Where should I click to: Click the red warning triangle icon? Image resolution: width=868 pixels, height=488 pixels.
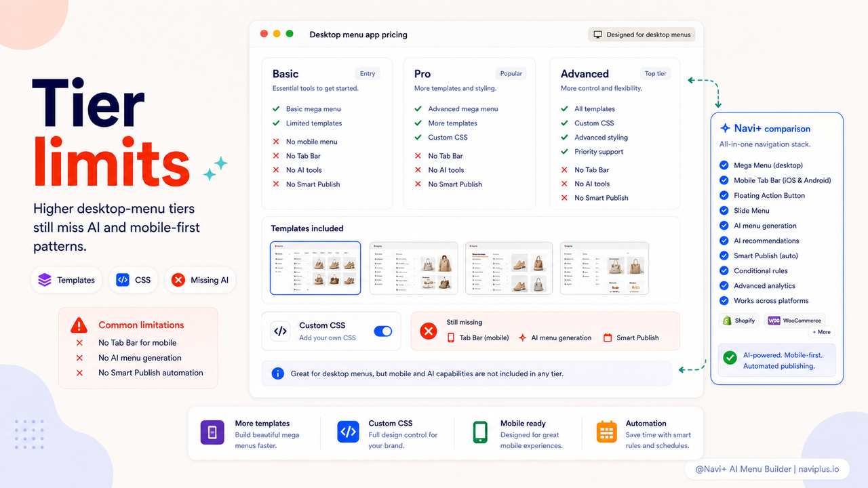click(79, 325)
